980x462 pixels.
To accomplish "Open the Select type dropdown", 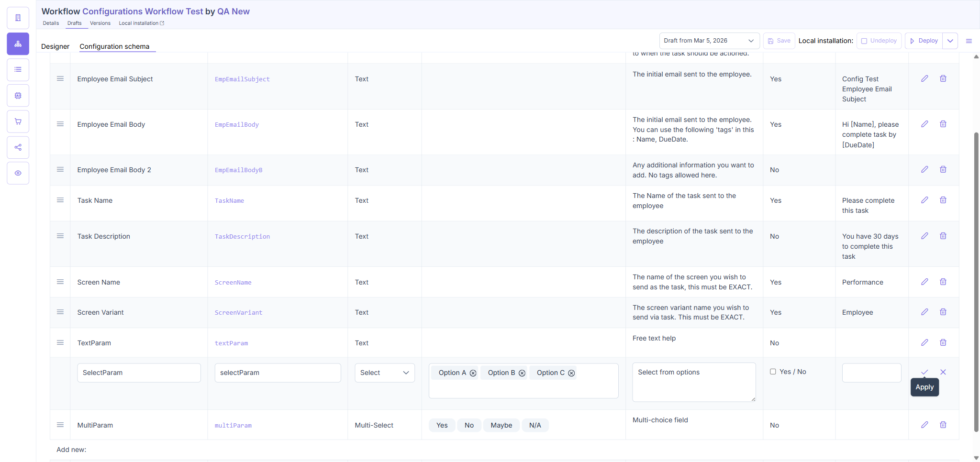I will (385, 373).
